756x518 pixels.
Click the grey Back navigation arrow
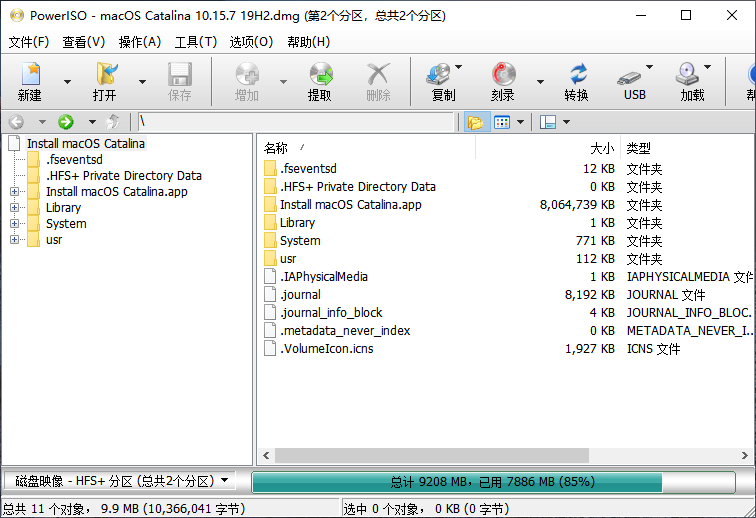[x=16, y=122]
